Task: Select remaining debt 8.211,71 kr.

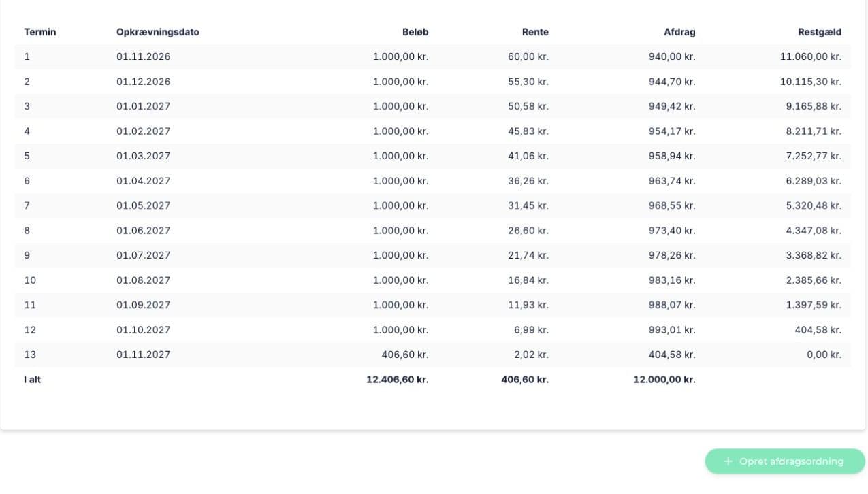Action: (814, 131)
